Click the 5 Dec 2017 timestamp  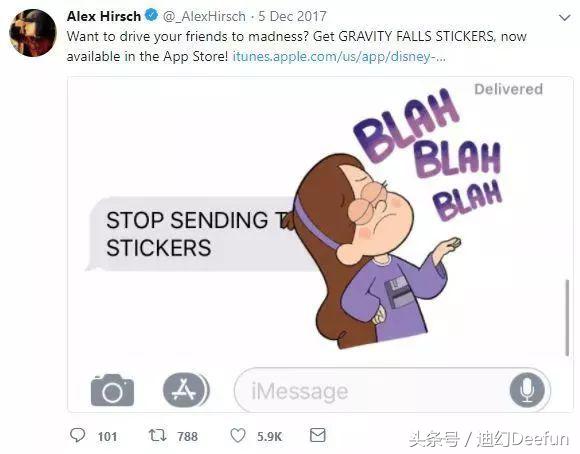pyautogui.click(x=292, y=16)
